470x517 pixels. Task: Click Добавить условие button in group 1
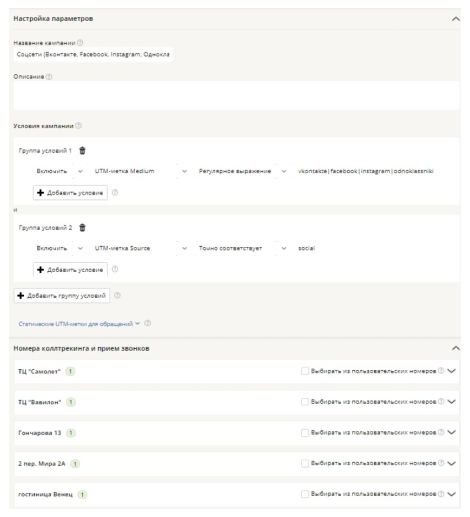point(70,193)
